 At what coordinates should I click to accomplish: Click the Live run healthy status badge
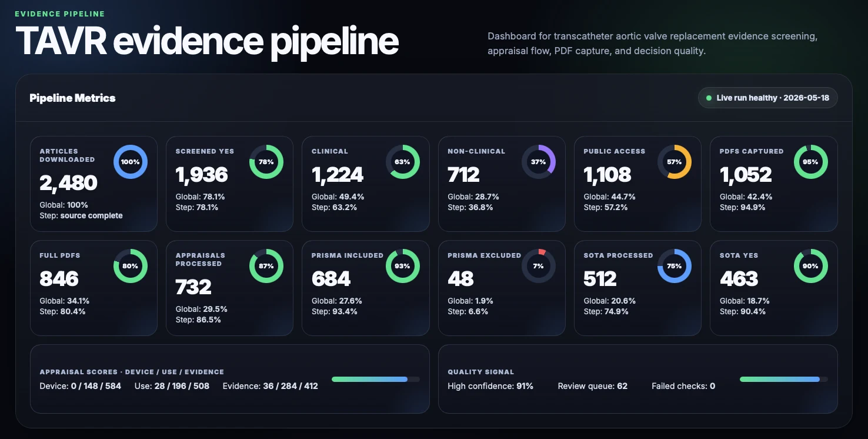pos(767,98)
